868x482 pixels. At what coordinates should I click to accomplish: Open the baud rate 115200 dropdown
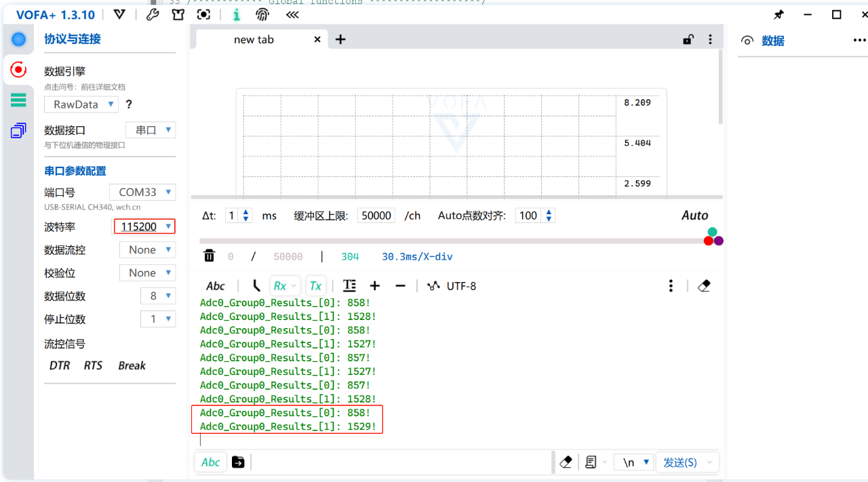click(144, 227)
